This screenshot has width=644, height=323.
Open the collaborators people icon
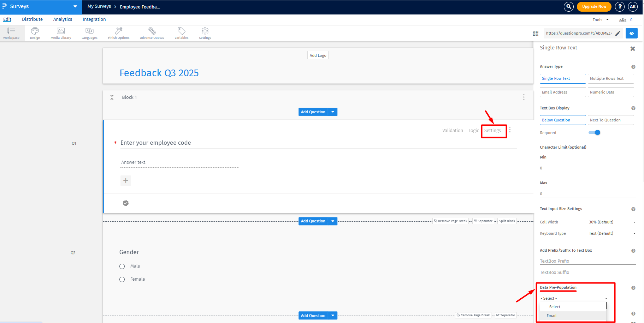pos(623,20)
